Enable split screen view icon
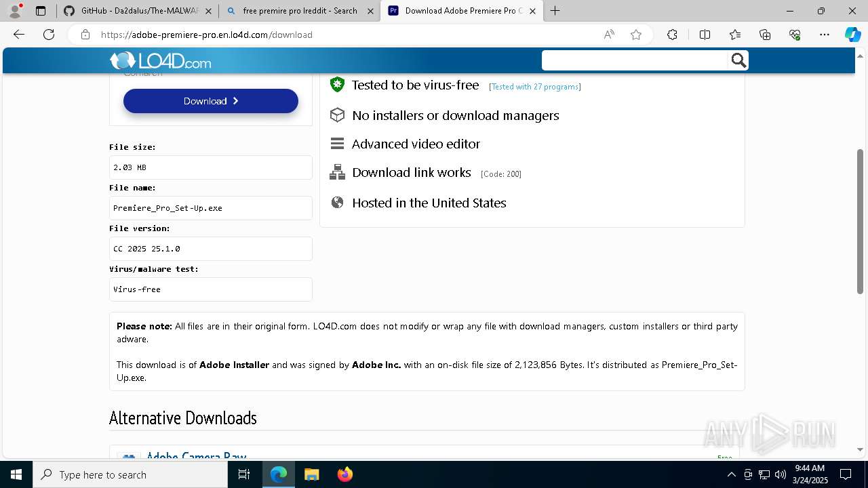The width and height of the screenshot is (868, 488). [705, 35]
